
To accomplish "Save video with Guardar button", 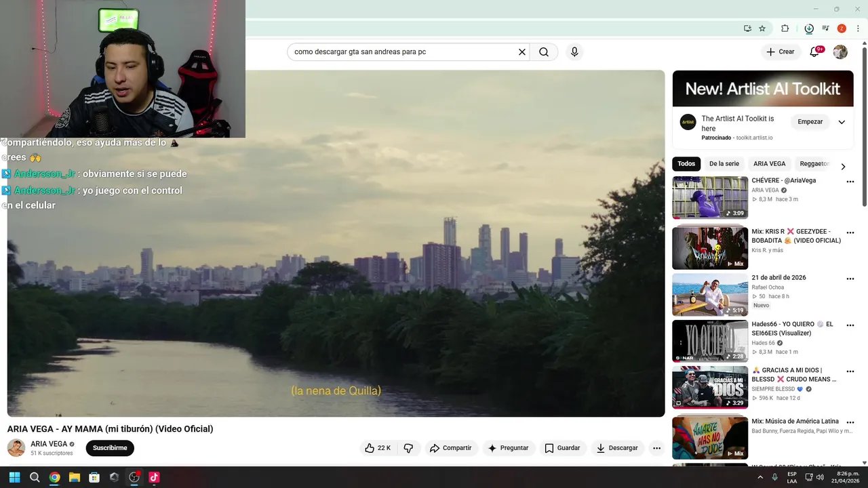I will click(563, 448).
